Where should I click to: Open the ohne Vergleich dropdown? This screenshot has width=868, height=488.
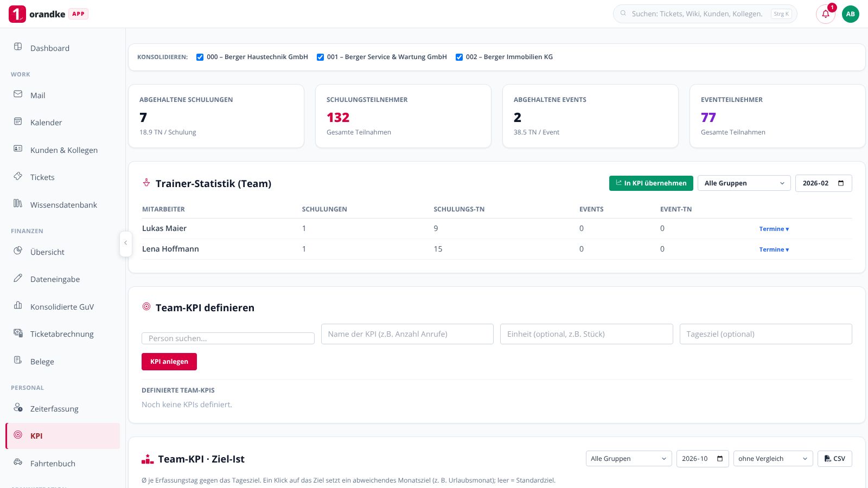(773, 459)
